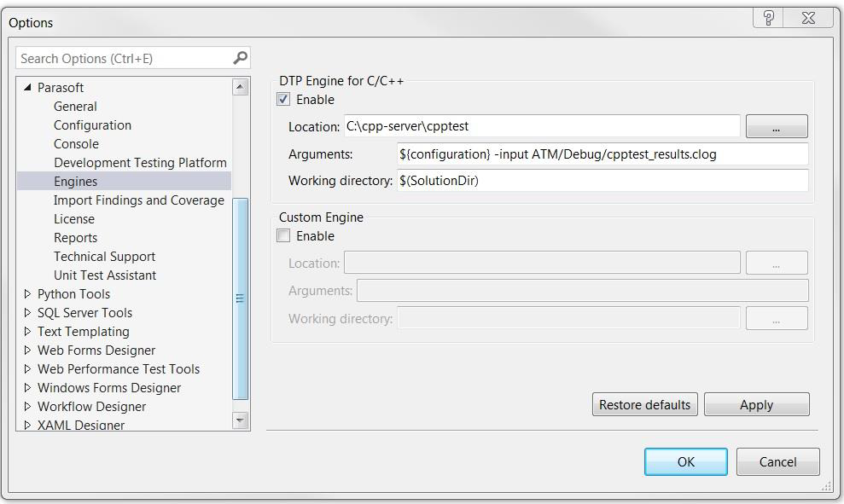Close the Options dialog
Viewport: 844px width, 504px height.
click(808, 18)
